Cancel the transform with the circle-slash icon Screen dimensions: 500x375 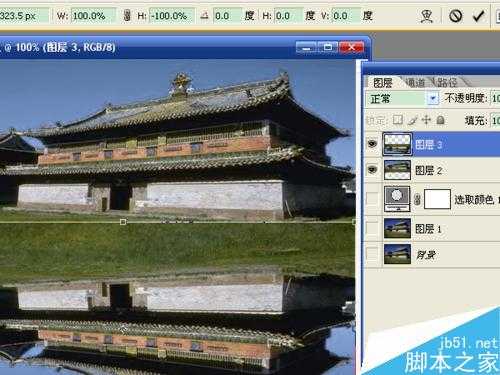455,16
